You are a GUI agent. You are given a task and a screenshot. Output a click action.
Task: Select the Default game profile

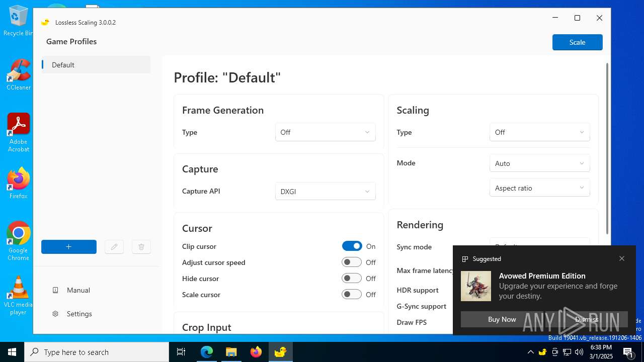tap(96, 65)
